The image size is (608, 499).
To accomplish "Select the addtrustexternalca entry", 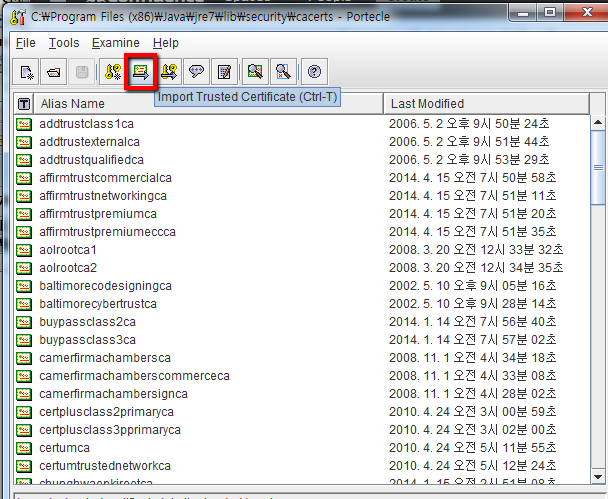I will (89, 142).
